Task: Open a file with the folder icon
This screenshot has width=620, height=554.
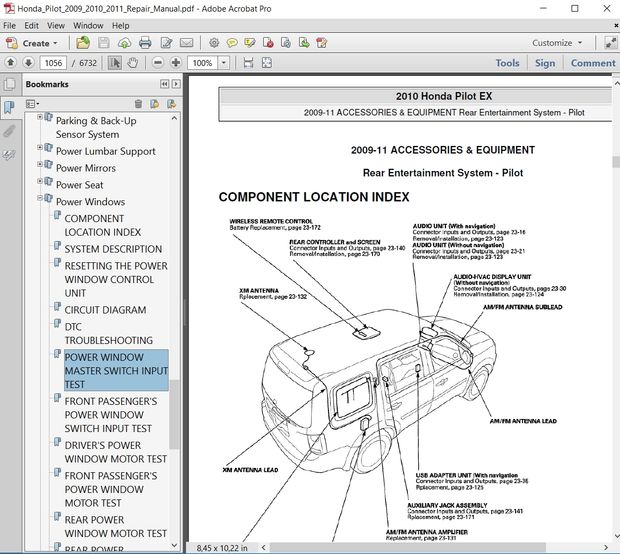Action: pyautogui.click(x=83, y=43)
